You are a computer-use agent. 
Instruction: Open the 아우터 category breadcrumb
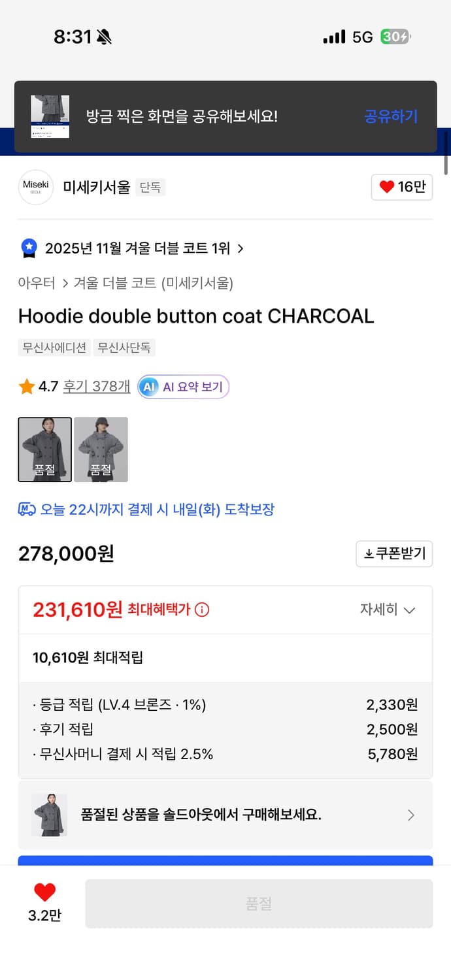pyautogui.click(x=37, y=283)
